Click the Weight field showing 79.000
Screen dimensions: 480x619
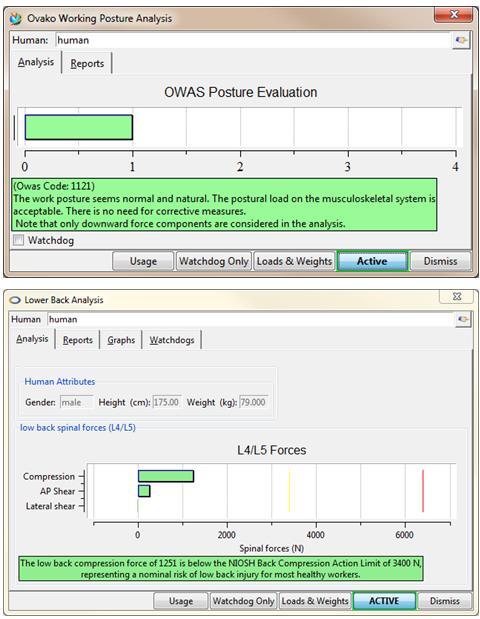253,402
